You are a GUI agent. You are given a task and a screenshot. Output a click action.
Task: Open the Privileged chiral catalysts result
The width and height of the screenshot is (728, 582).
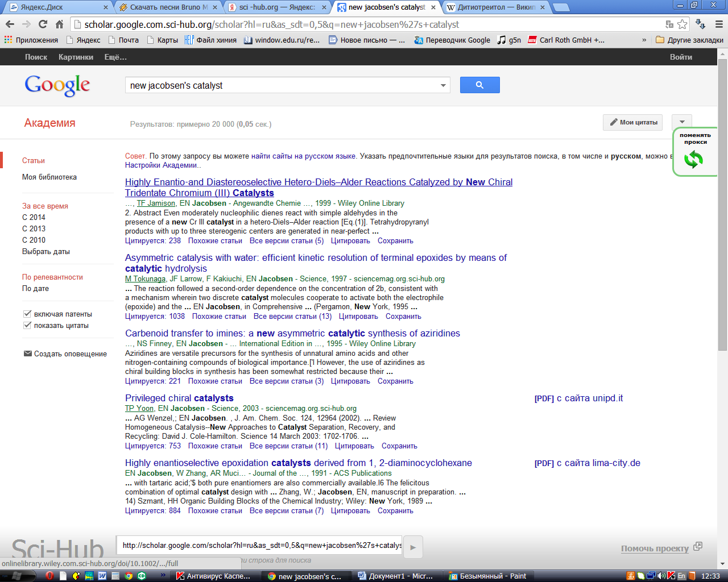click(x=179, y=398)
